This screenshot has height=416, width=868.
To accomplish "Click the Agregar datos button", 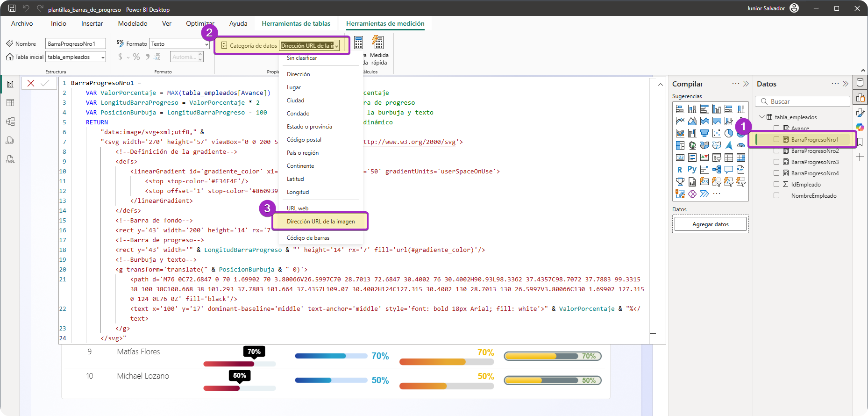I will tap(710, 224).
